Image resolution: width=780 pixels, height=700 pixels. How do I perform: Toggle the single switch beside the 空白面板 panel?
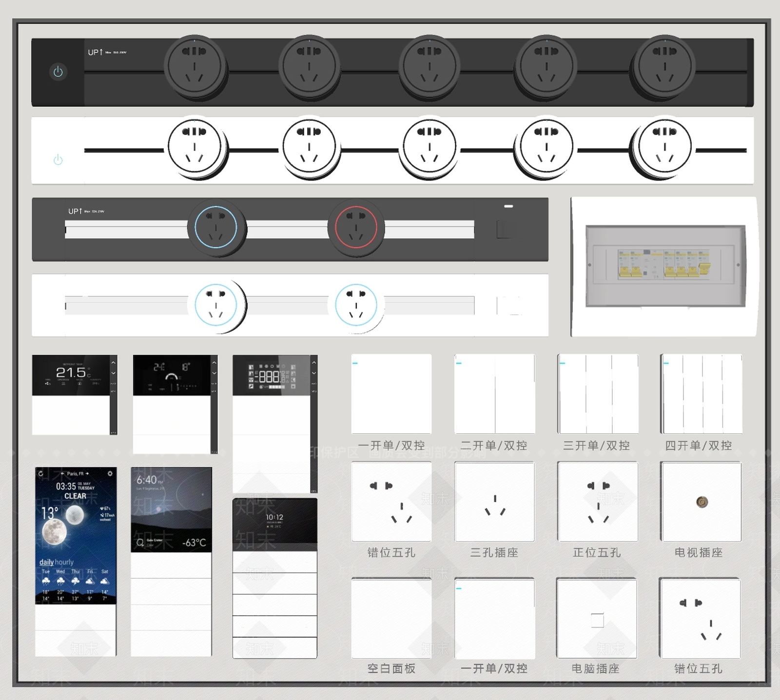pos(495,619)
